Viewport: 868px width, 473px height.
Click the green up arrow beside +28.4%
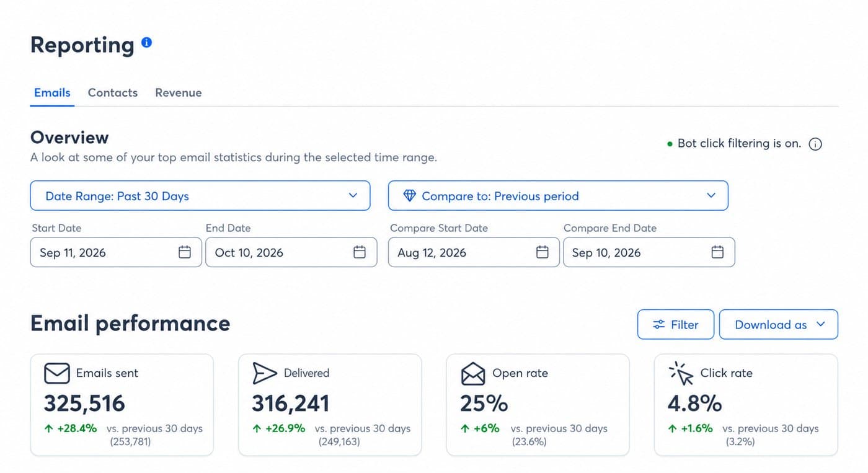point(48,428)
